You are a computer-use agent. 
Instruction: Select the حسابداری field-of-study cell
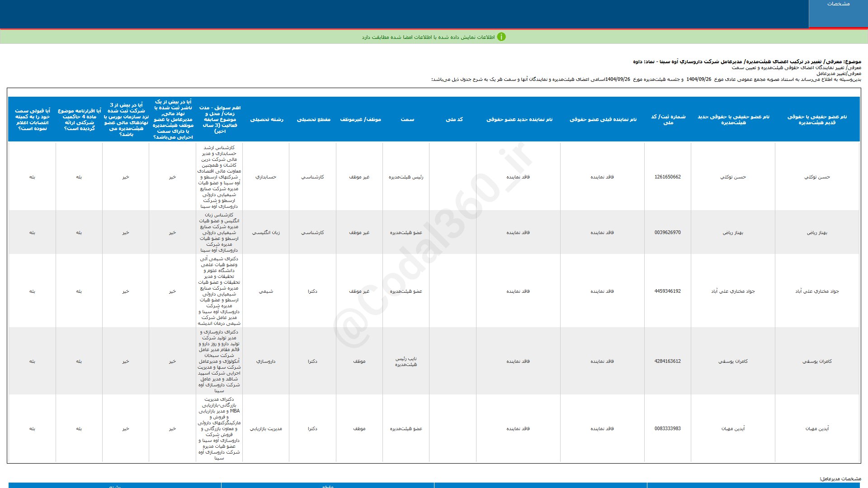pyautogui.click(x=266, y=177)
